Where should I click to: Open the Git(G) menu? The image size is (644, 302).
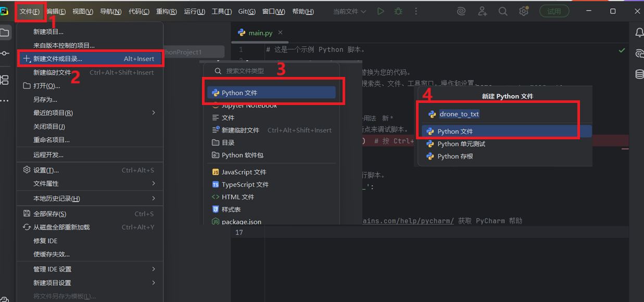pos(247,11)
